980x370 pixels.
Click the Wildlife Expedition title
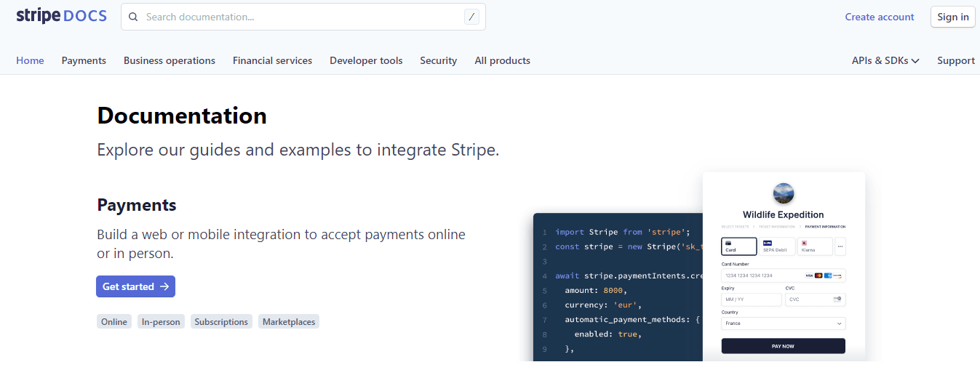(784, 214)
